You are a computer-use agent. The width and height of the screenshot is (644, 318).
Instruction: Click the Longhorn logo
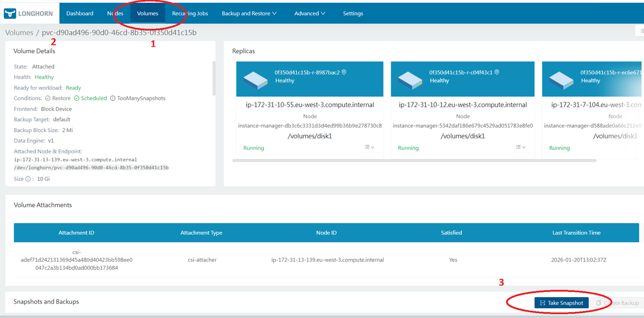[x=29, y=13]
